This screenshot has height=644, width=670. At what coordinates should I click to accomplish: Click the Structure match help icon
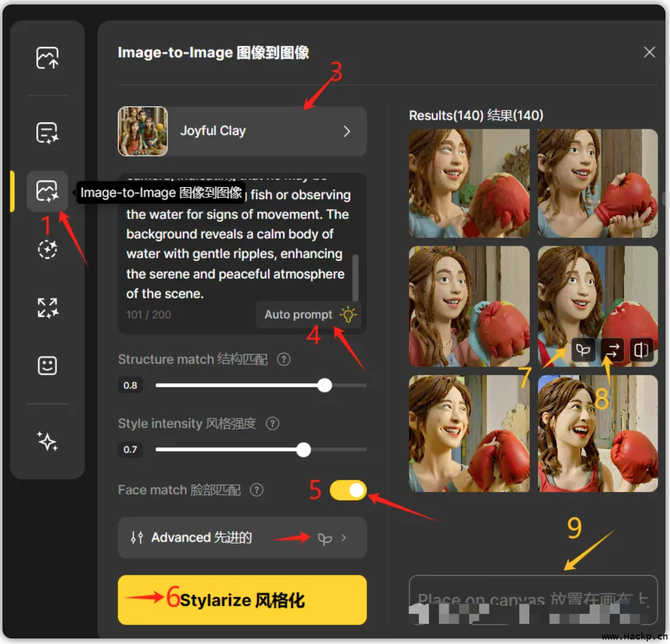(284, 360)
